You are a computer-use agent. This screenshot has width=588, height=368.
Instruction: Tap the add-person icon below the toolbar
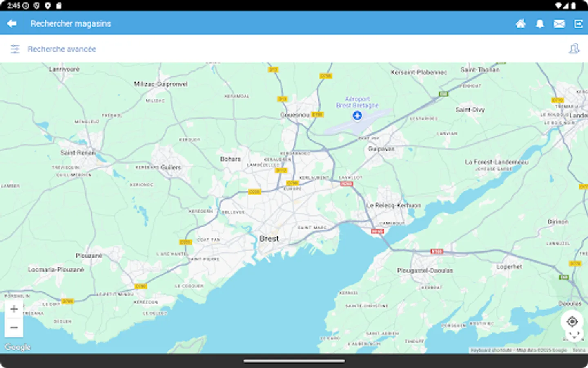click(574, 48)
